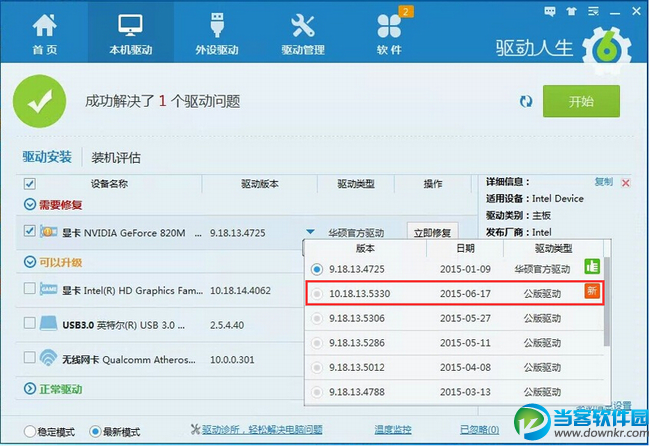Click the feedback chat bubble icon
Screen dimensions: 650x447
[550, 11]
